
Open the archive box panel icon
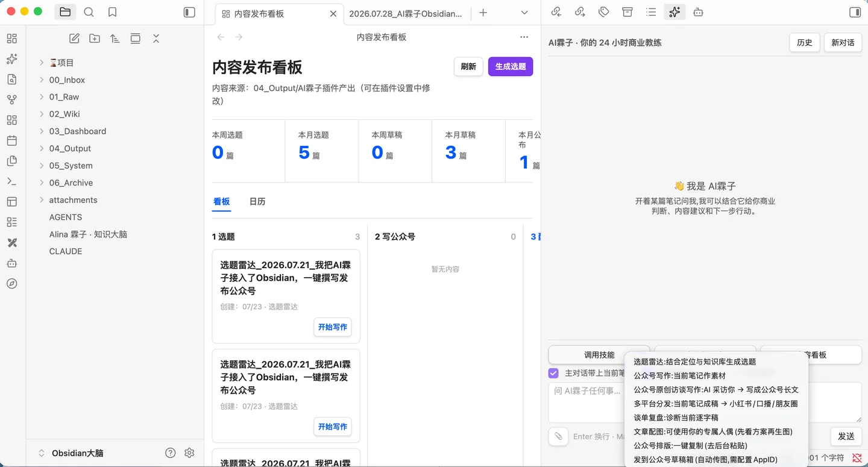627,12
